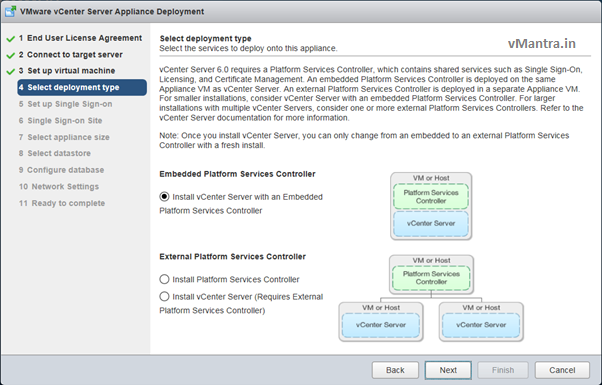Click the VMware vCenter title bar icon

10,12
